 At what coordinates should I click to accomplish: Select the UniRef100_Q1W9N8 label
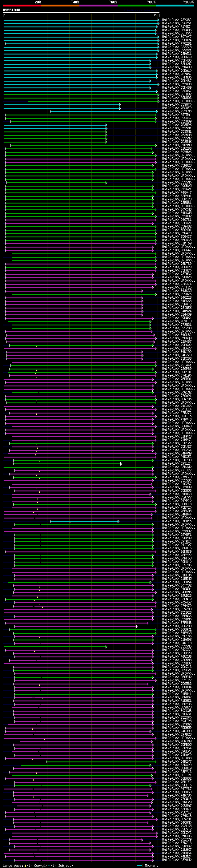[x=177, y=145]
